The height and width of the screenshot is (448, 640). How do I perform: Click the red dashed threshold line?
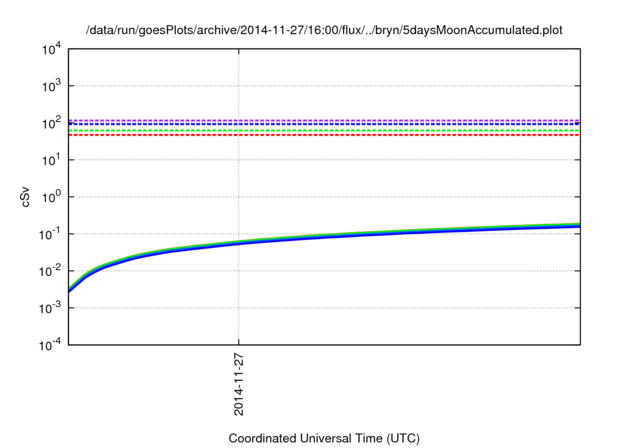324,135
